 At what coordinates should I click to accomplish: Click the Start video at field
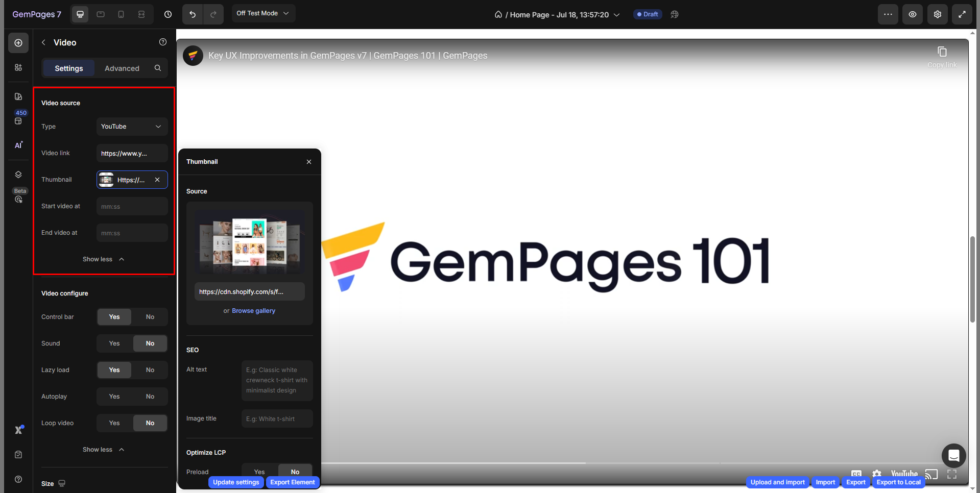132,206
